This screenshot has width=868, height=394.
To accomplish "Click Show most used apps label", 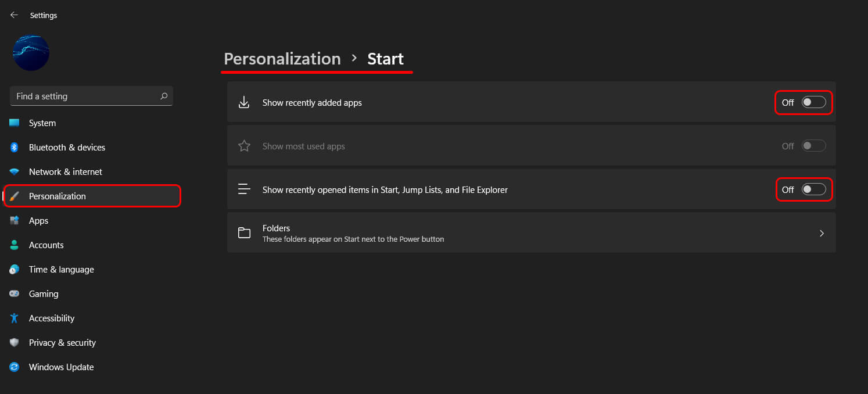I will 303,146.
